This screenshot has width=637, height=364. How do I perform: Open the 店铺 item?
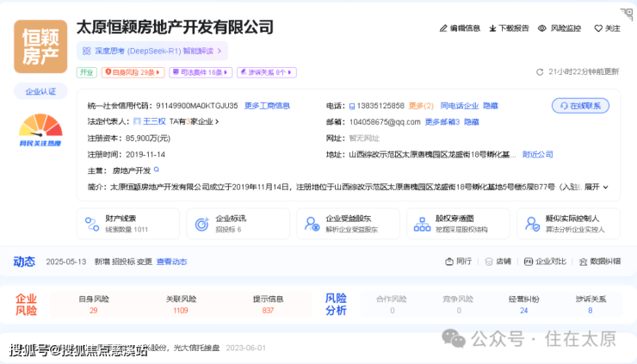498,262
